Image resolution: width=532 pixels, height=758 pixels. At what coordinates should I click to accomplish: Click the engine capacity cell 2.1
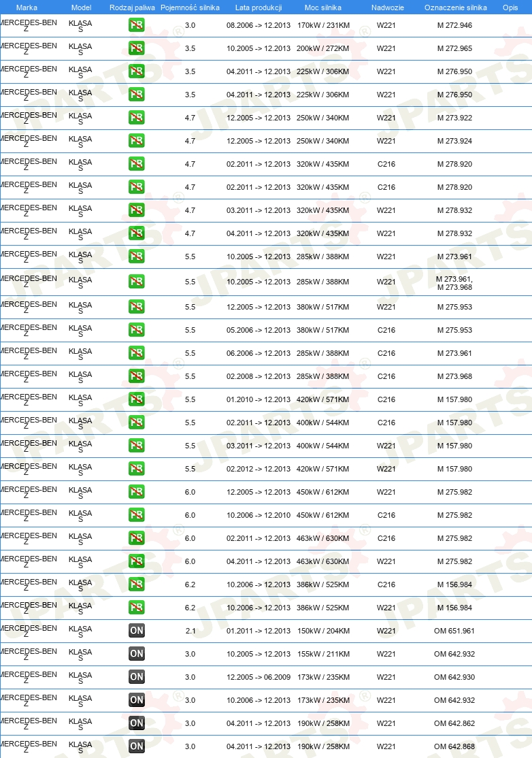[x=190, y=631]
